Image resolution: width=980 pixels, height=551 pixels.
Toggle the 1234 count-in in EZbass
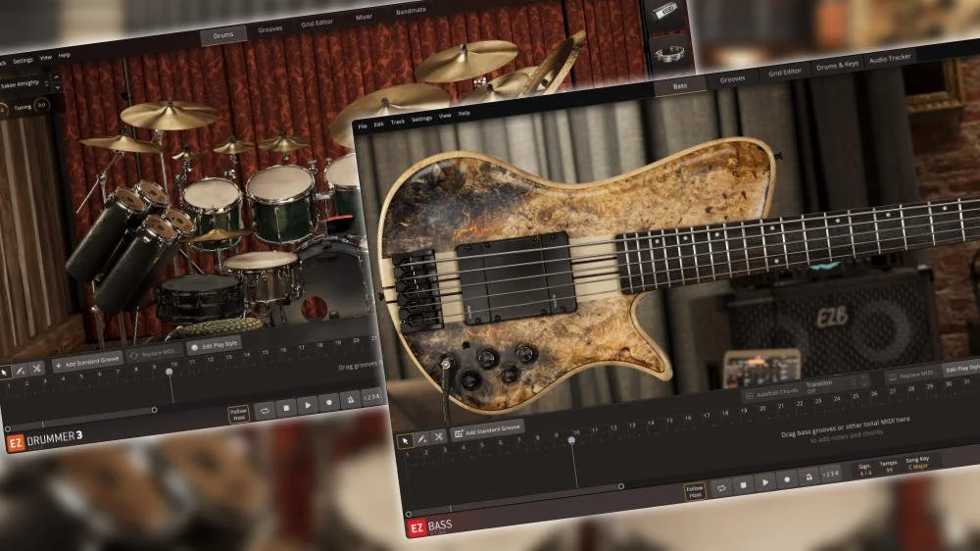(x=831, y=474)
